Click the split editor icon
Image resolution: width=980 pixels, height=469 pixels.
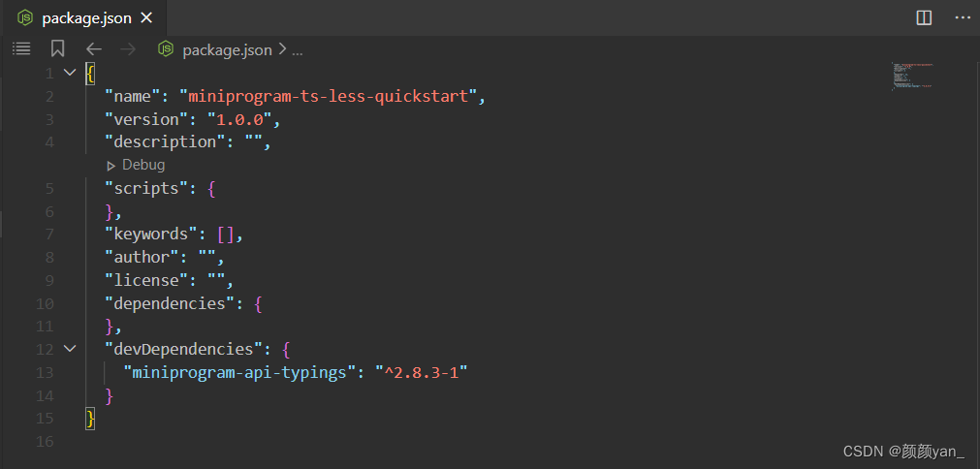click(x=924, y=17)
